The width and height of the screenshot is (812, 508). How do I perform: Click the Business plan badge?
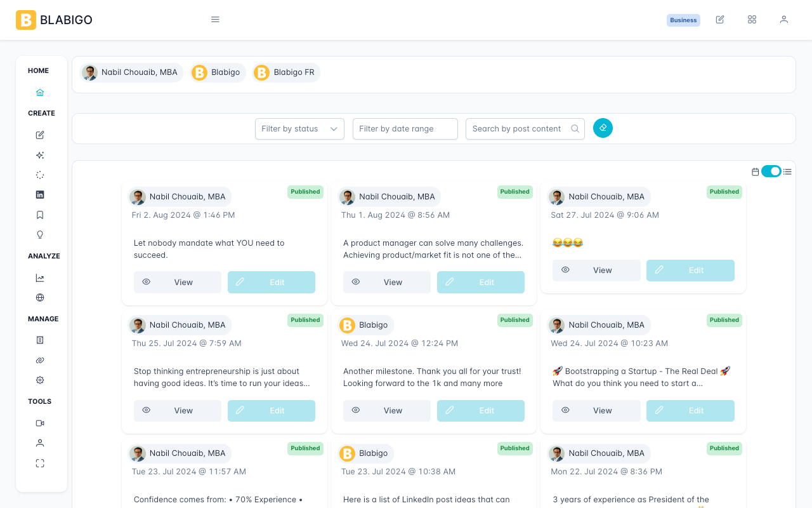click(x=683, y=20)
